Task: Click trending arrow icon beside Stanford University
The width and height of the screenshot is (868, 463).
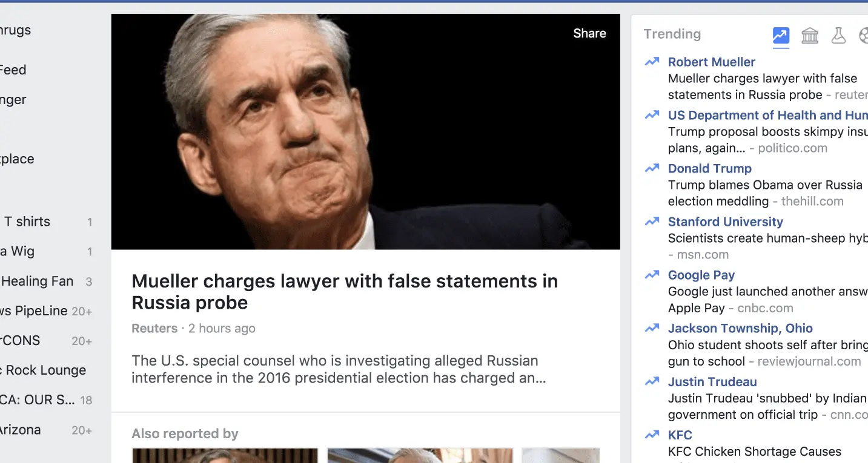Action: click(x=652, y=222)
